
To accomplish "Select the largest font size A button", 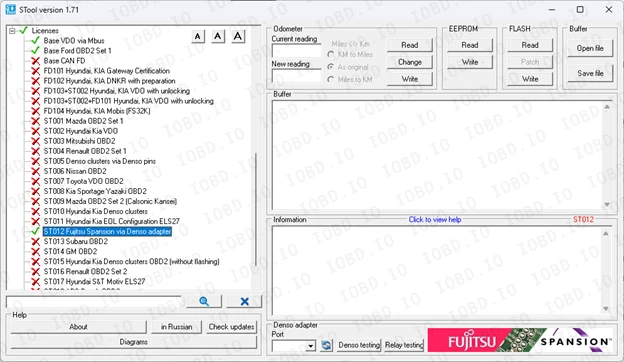I will point(238,37).
